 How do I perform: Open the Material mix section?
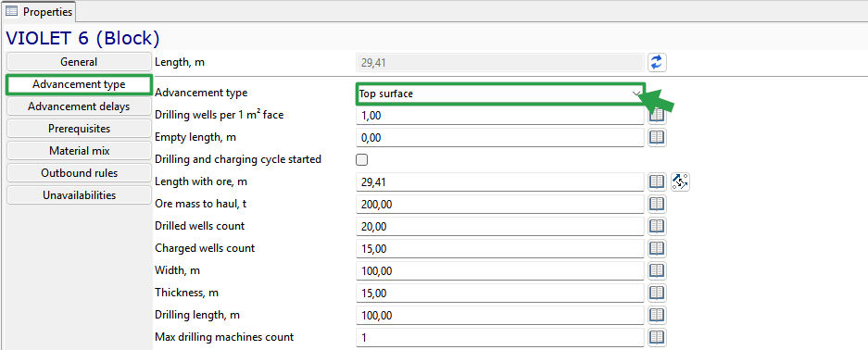coord(79,150)
